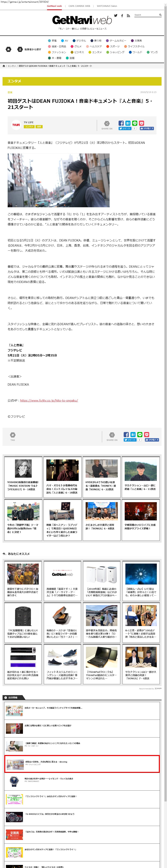Image resolution: width=167 pixels, height=868 pixels.
Task: Click the TV LIFE logo
Action: (16, 125)
